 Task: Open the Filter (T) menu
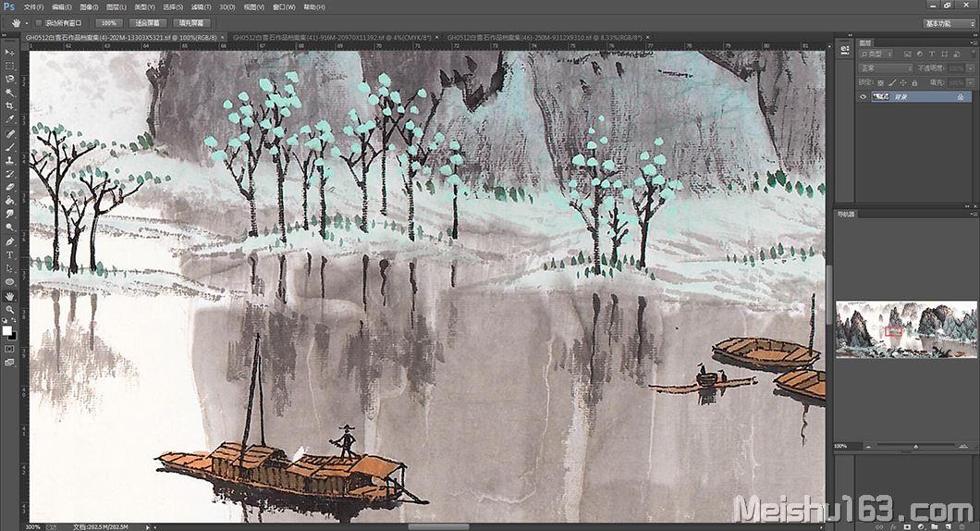click(201, 6)
